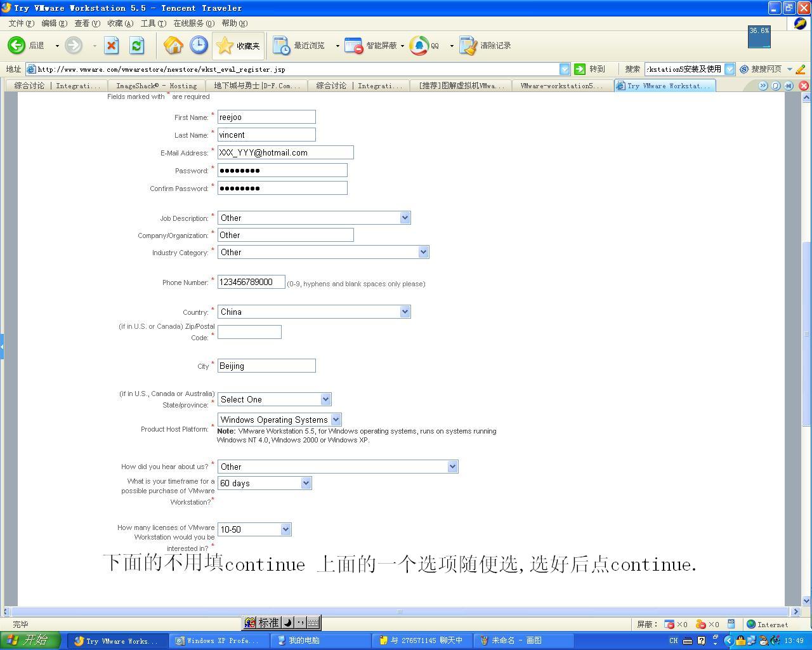Screen dimensions: 812x650
Task: Click the 搜搜网页 search button
Action: click(x=761, y=69)
